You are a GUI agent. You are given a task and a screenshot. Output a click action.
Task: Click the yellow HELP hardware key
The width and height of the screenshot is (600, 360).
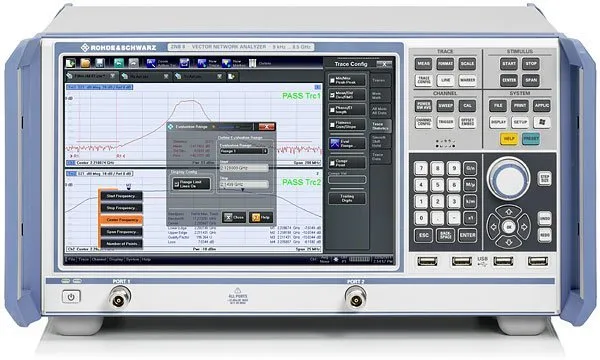pos(509,138)
